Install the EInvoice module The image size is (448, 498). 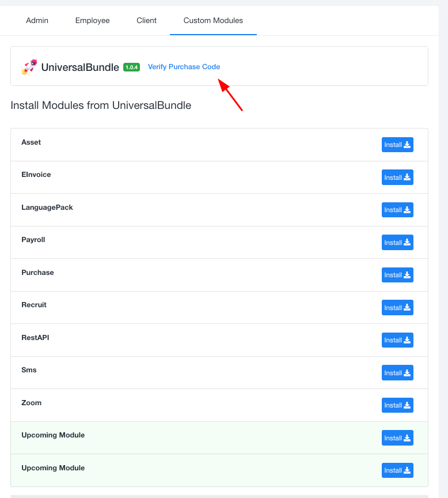(397, 178)
